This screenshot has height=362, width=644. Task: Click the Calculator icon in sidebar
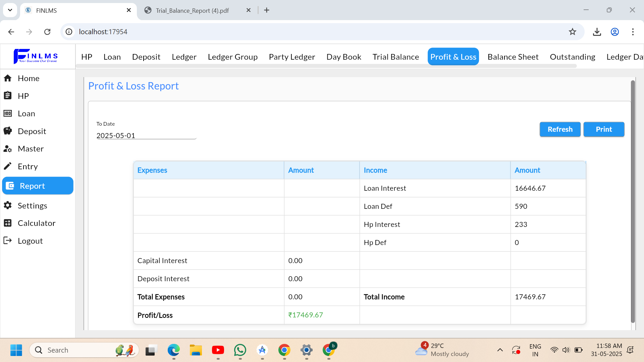pos(8,223)
